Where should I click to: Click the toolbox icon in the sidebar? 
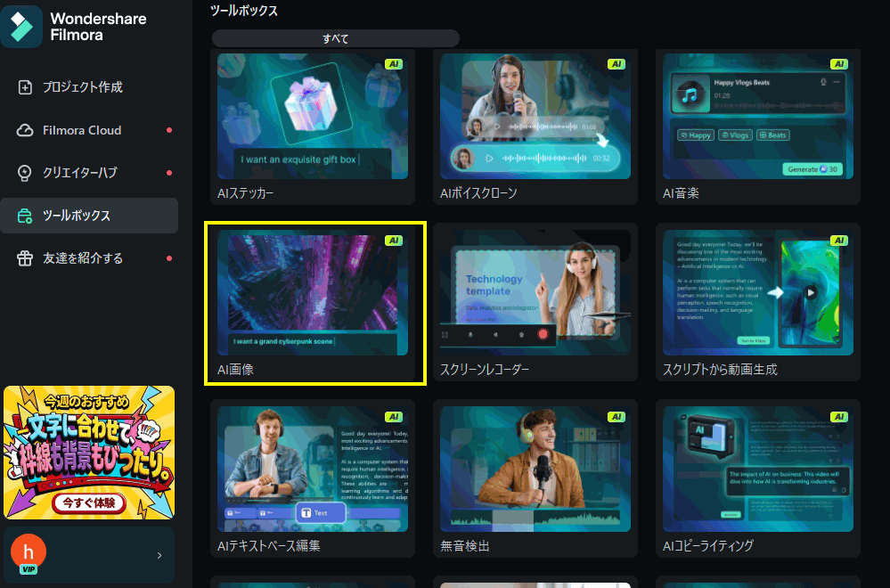coord(25,216)
